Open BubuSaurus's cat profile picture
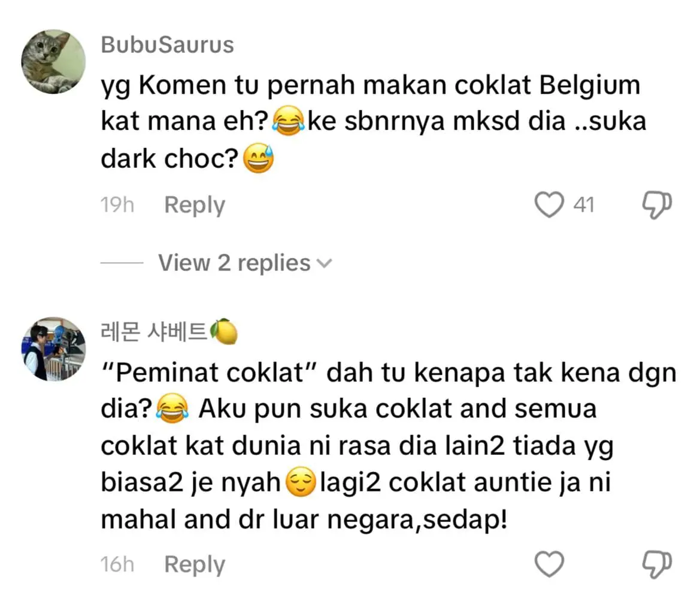The image size is (700, 601). (53, 61)
